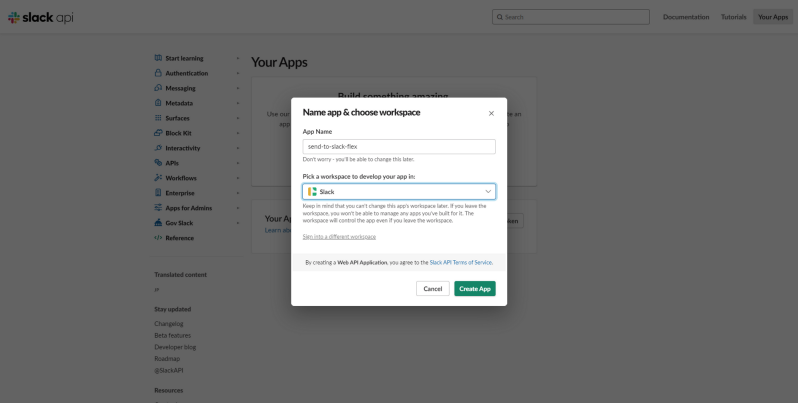Click the Cancel button
This screenshot has height=403, width=798.
(x=433, y=289)
